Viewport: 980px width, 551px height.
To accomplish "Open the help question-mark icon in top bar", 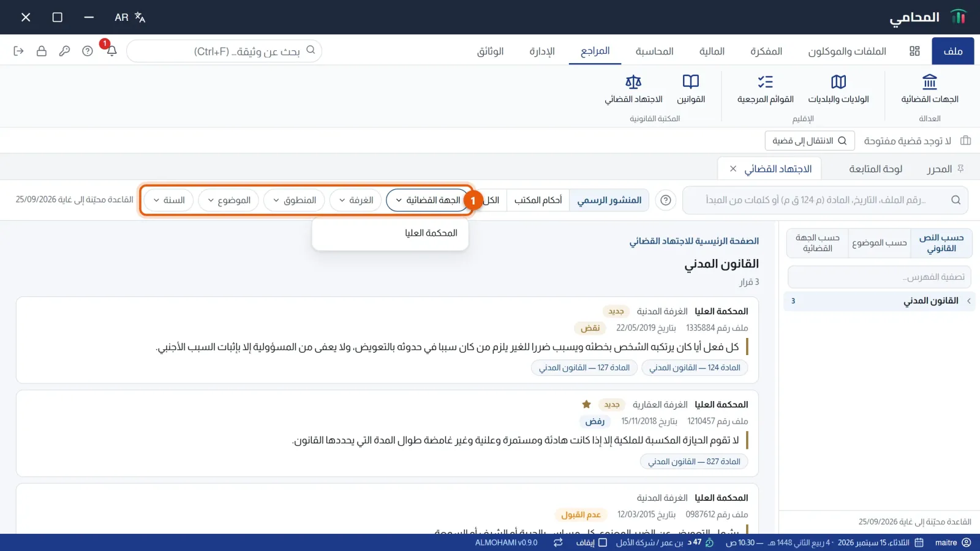I will coord(88,51).
